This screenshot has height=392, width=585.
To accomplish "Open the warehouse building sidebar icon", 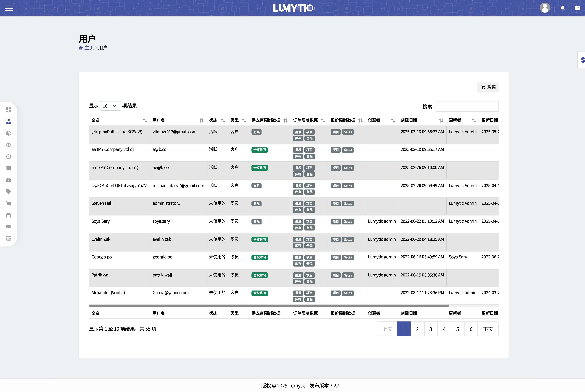I will click(x=9, y=215).
